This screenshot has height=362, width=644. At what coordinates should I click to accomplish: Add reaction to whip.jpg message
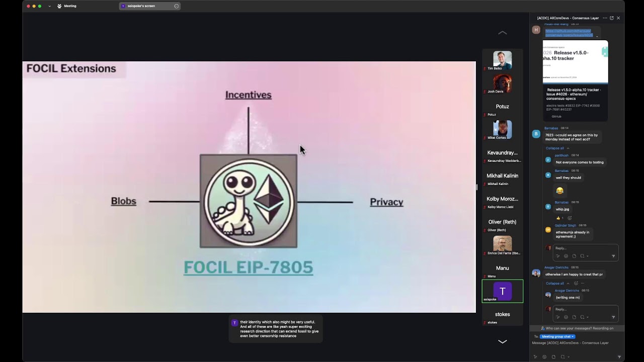(570, 218)
